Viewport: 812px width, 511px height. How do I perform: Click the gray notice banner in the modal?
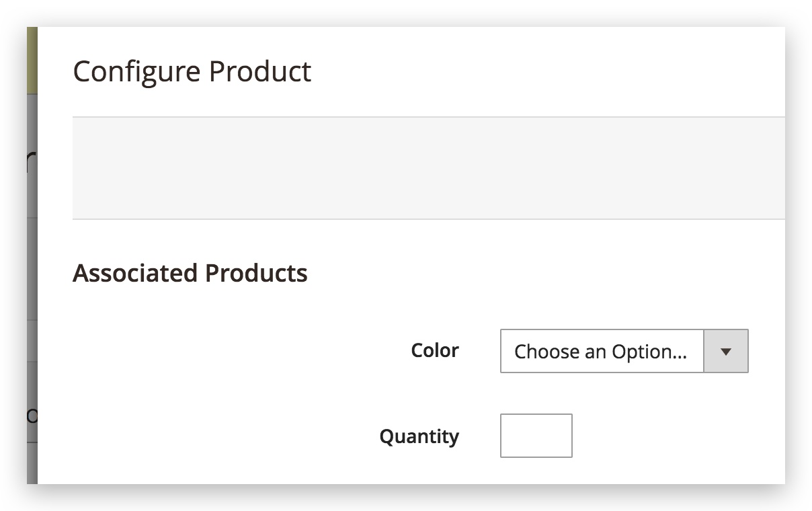pyautogui.click(x=429, y=167)
